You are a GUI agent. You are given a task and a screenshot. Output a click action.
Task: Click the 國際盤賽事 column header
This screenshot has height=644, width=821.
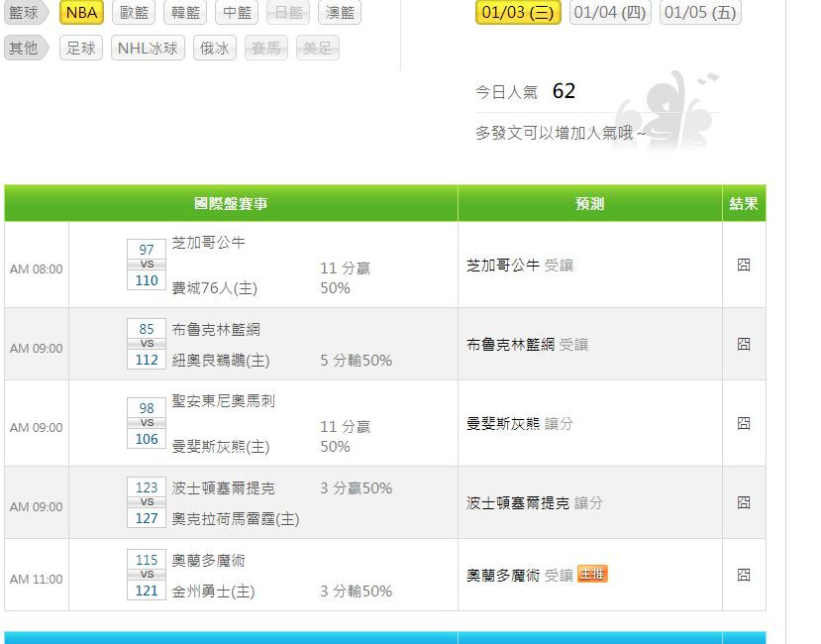tap(231, 203)
